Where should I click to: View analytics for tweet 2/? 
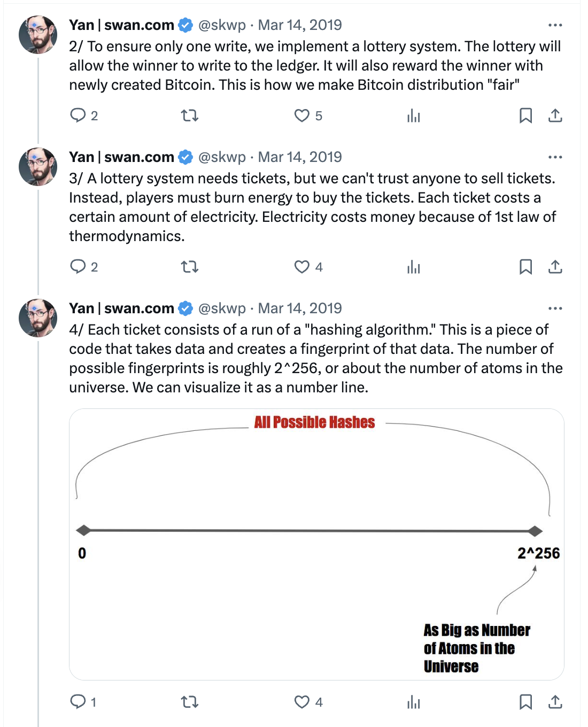pos(413,115)
